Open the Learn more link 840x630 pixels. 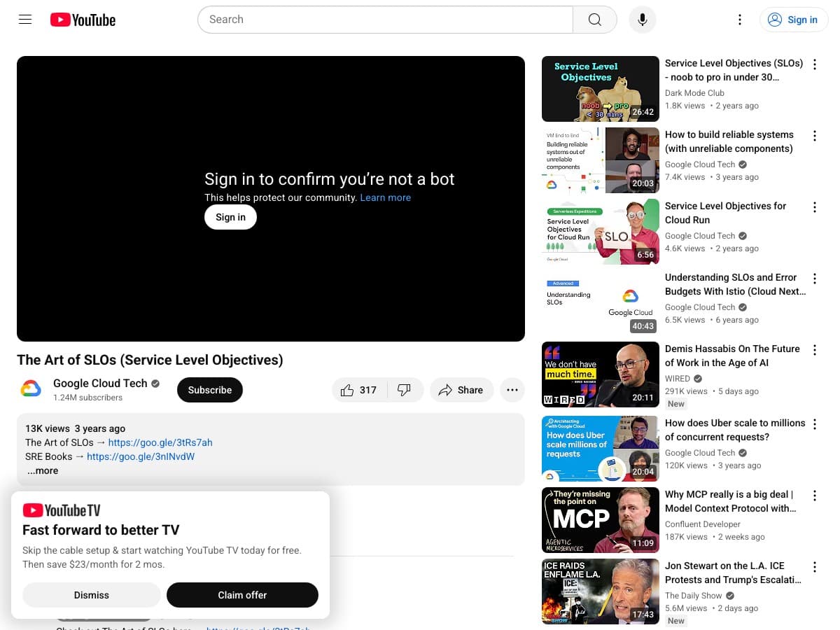pyautogui.click(x=385, y=197)
